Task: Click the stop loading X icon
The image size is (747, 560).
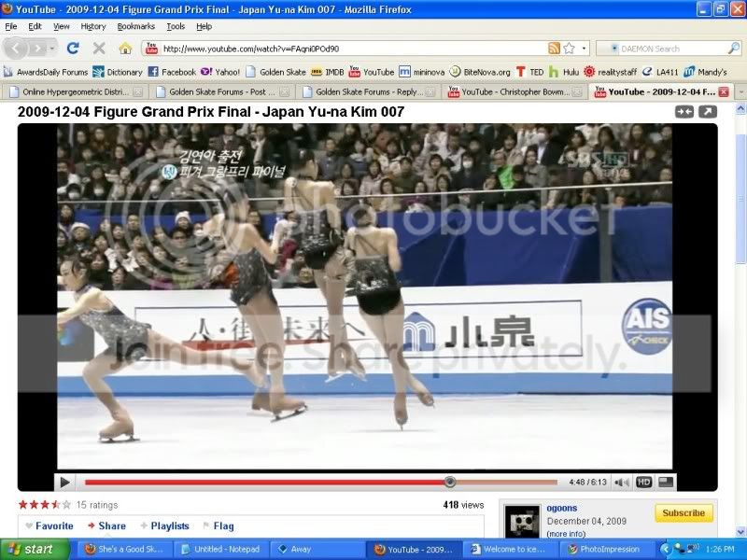Action: tap(99, 49)
